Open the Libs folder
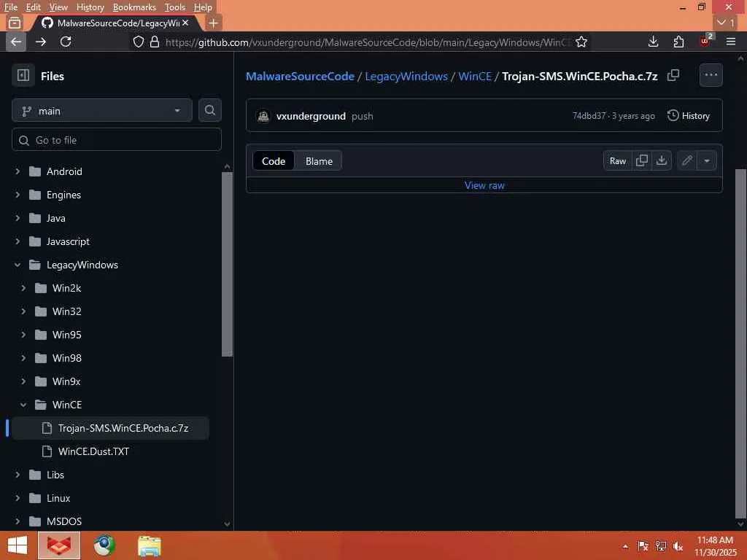Screen dimensions: 747x560 coord(55,475)
